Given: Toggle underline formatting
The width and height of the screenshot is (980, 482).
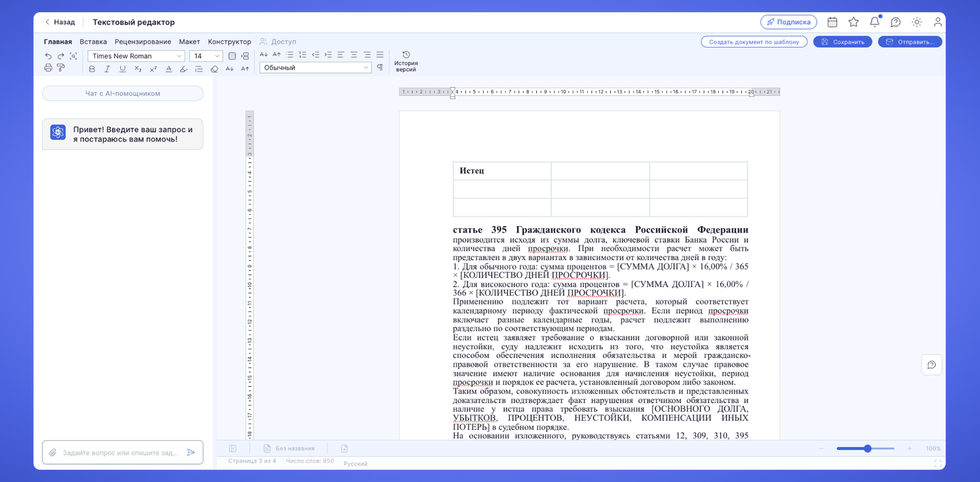Looking at the screenshot, I should point(122,69).
